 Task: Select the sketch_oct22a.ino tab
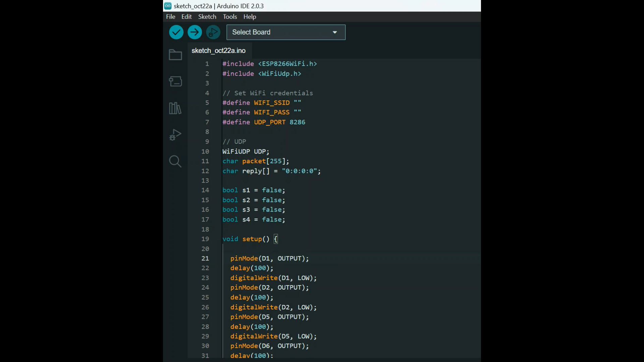click(218, 51)
